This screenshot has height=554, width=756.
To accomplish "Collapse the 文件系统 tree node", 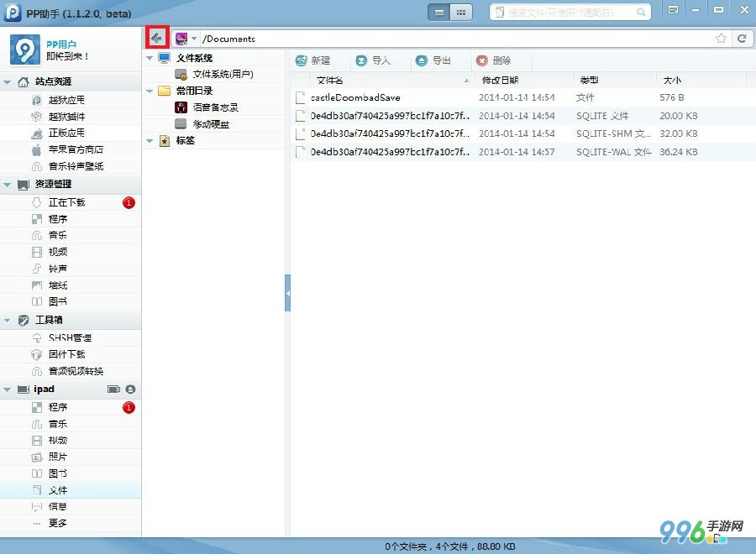I will [150, 58].
